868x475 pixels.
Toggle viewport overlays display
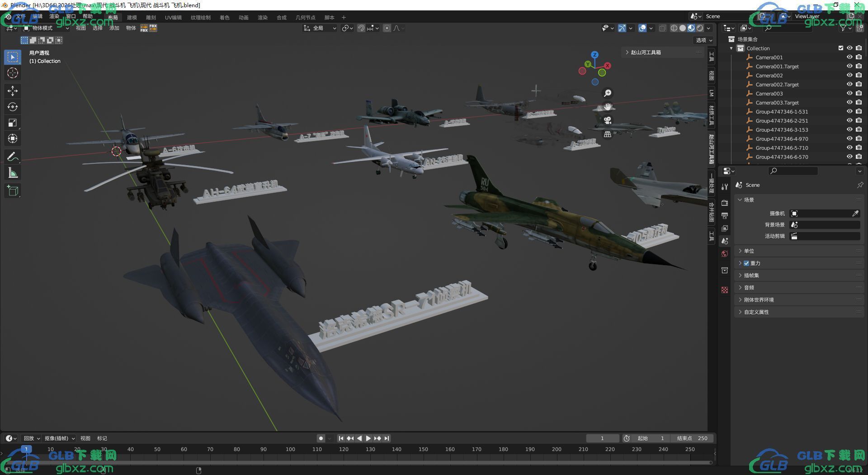coord(642,28)
